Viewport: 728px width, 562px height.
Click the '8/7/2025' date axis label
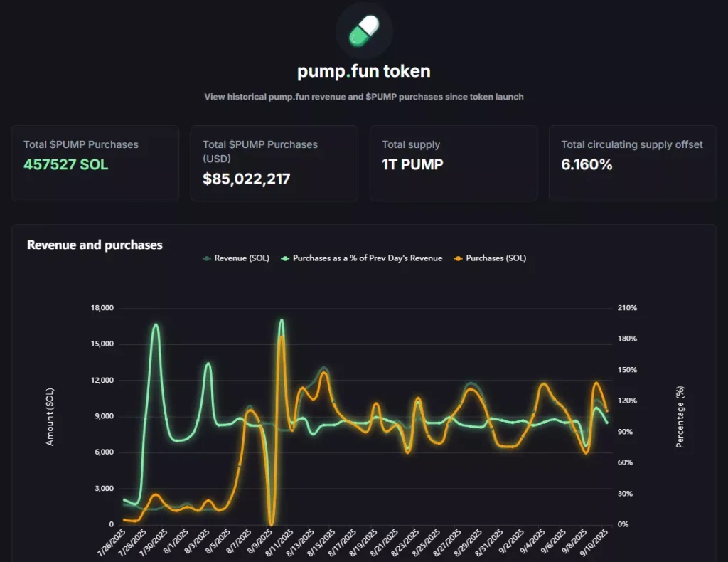239,541
